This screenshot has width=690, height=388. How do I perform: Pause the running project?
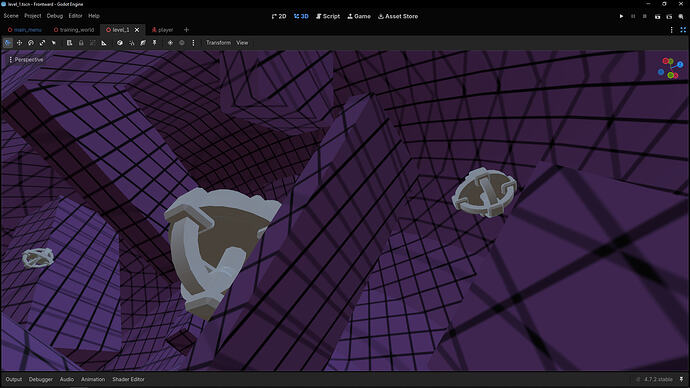click(x=633, y=16)
